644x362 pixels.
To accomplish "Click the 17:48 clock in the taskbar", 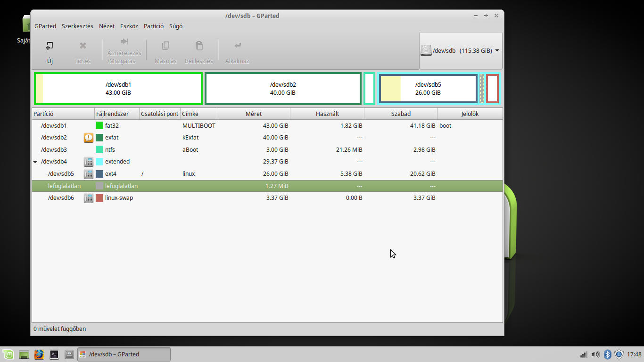I will click(635, 354).
